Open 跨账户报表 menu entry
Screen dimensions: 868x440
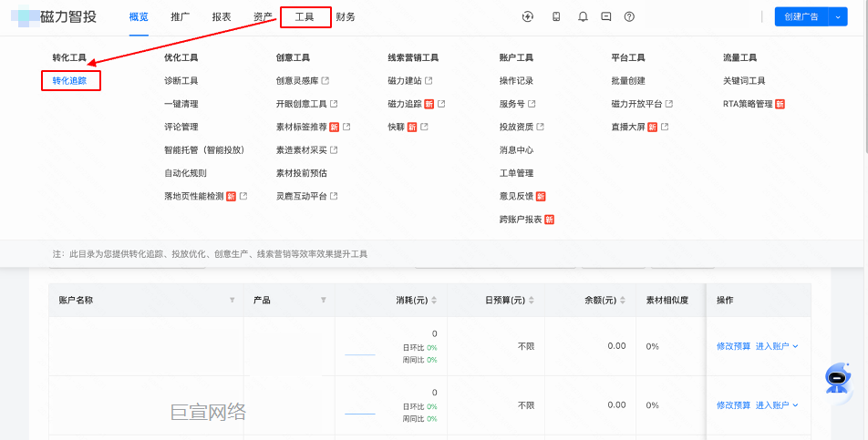coord(521,220)
